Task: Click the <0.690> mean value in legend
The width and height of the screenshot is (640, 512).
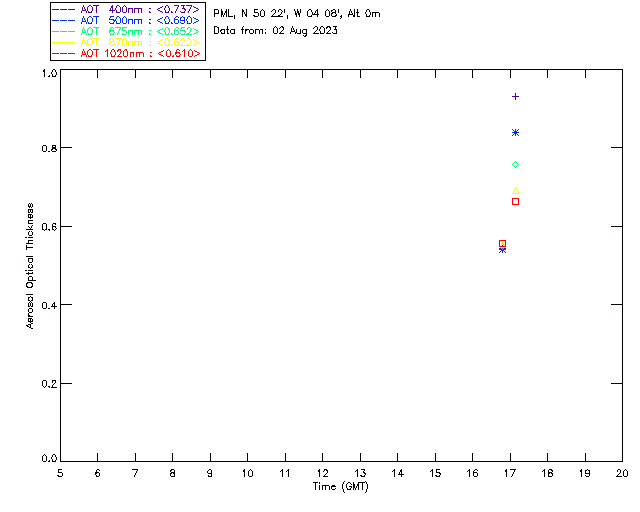Action: pos(178,20)
